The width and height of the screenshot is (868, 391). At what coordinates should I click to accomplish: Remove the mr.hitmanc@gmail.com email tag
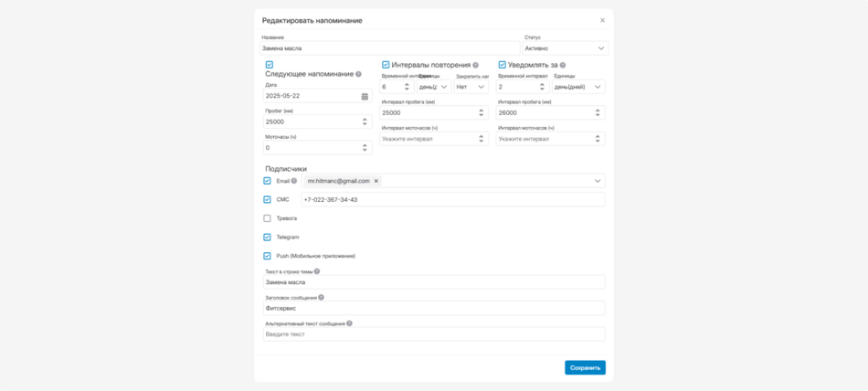point(376,181)
